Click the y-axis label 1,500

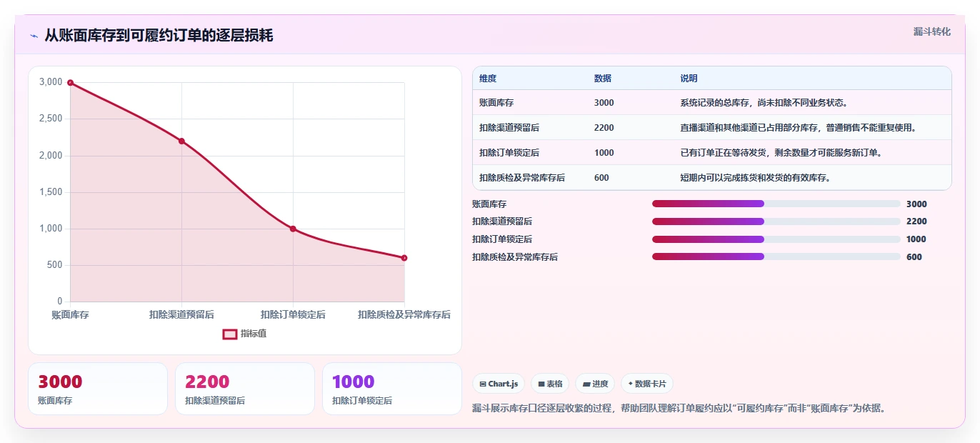[51, 192]
